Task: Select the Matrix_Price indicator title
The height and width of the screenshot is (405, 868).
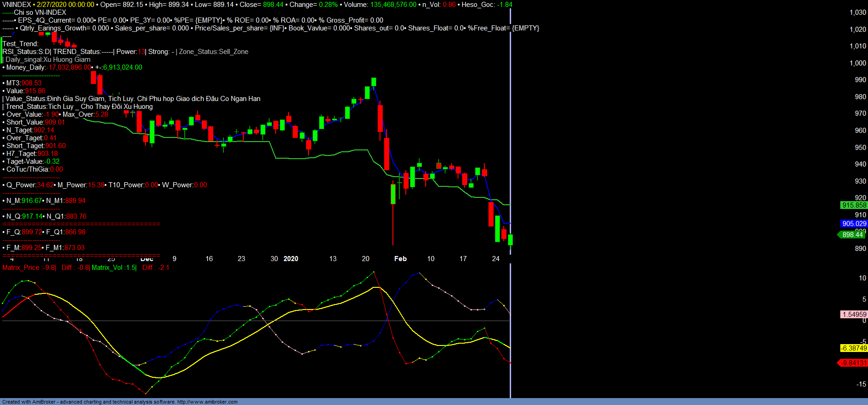Action: pos(29,268)
